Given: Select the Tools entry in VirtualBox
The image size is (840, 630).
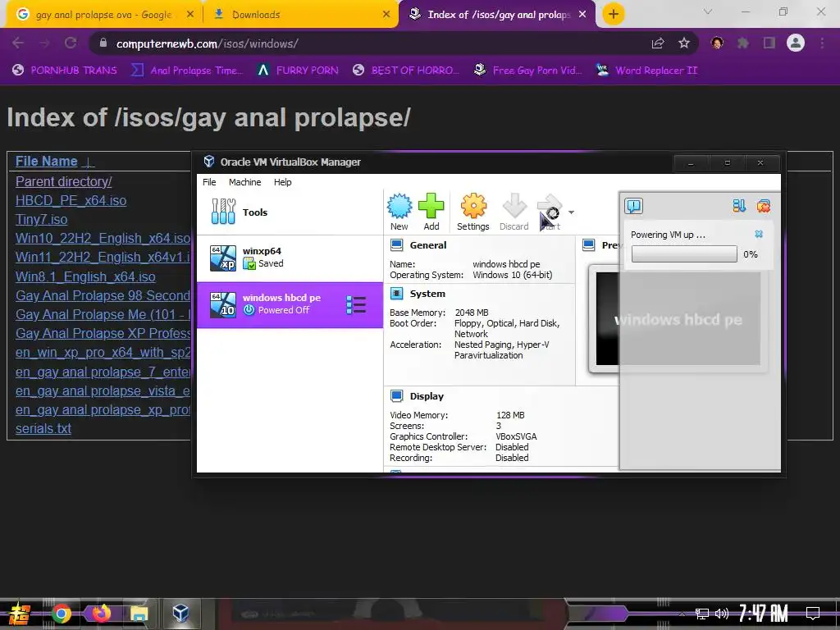Looking at the screenshot, I should tap(290, 212).
